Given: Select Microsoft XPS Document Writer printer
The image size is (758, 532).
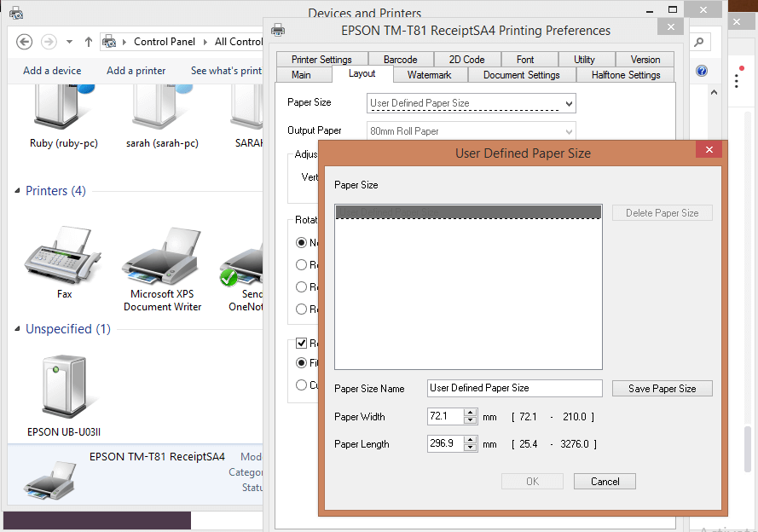Looking at the screenshot, I should pos(162,256).
